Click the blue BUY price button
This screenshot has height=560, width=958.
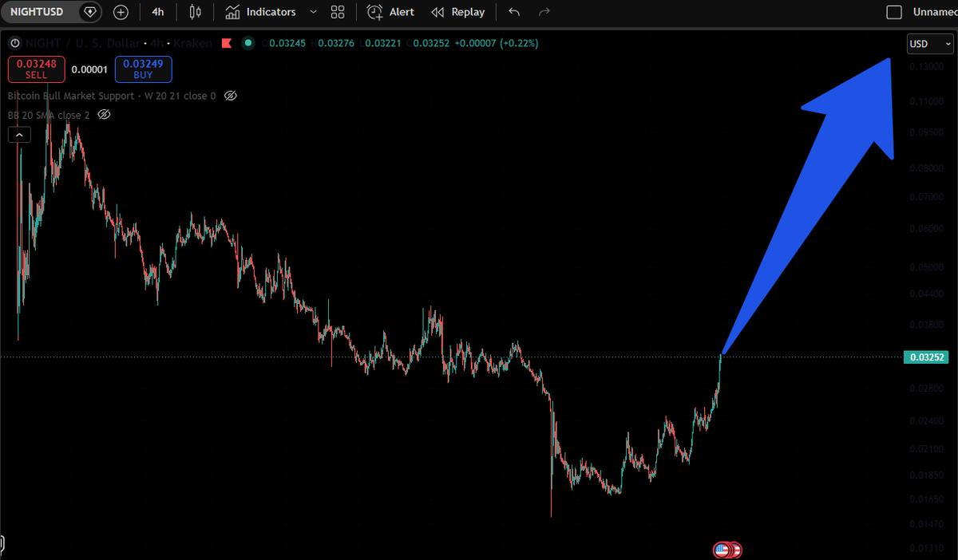click(143, 69)
